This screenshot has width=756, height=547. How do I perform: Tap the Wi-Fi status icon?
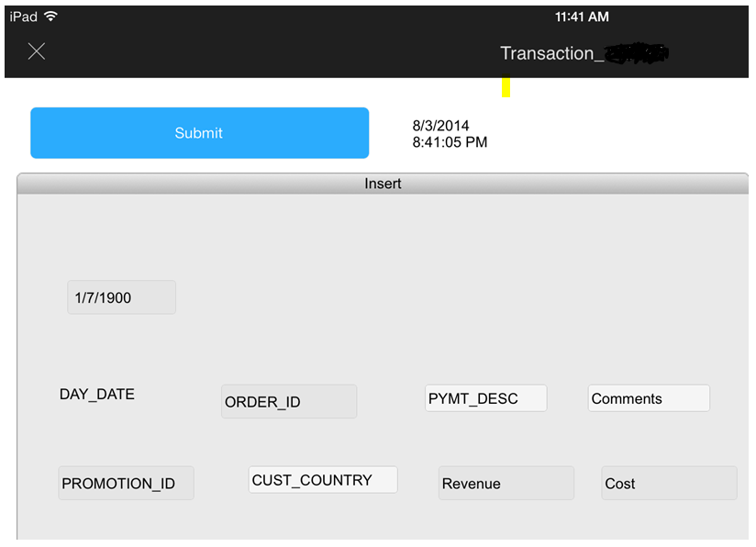click(50, 17)
